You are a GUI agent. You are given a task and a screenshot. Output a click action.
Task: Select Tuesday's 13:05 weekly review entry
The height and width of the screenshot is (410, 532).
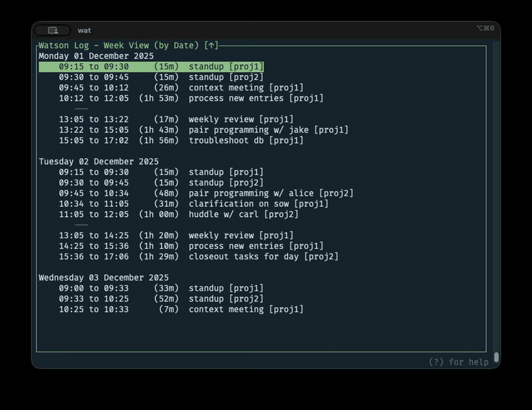pyautogui.click(x=176, y=236)
